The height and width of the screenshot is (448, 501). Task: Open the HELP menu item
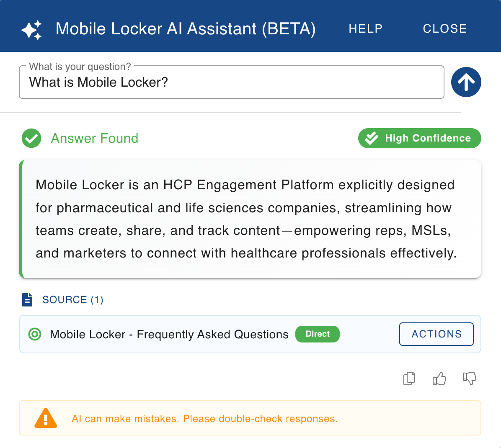tap(366, 29)
